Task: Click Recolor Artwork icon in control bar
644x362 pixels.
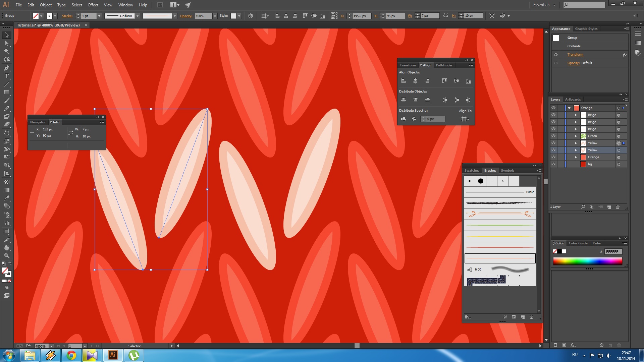Action: [x=250, y=16]
